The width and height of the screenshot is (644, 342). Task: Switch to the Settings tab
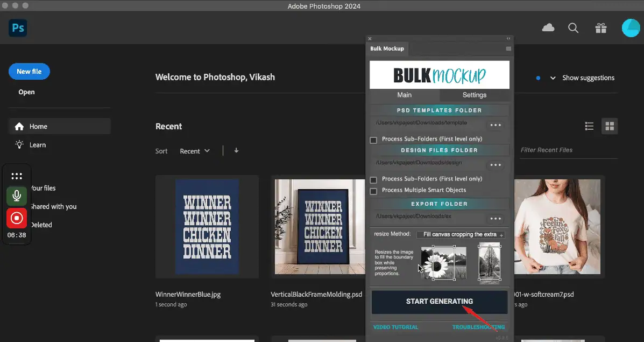[x=474, y=95]
